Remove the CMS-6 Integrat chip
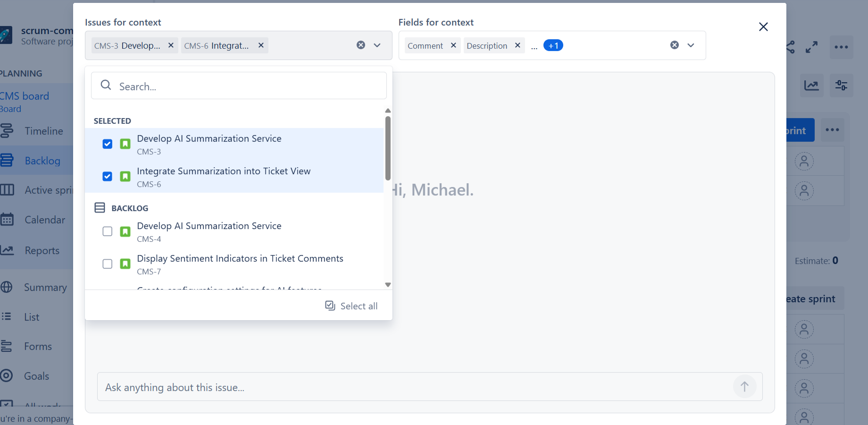The width and height of the screenshot is (868, 425). coord(261,45)
